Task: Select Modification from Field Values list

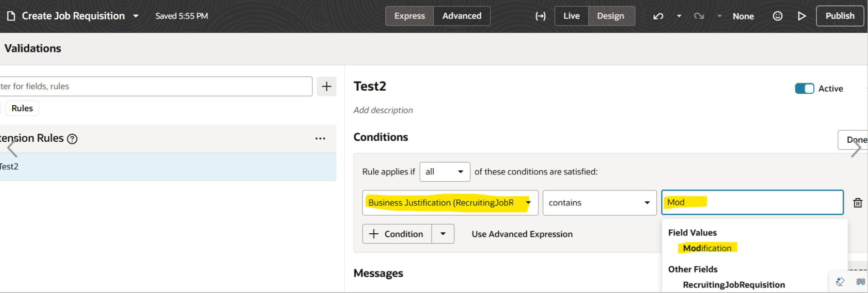Action: pyautogui.click(x=707, y=248)
